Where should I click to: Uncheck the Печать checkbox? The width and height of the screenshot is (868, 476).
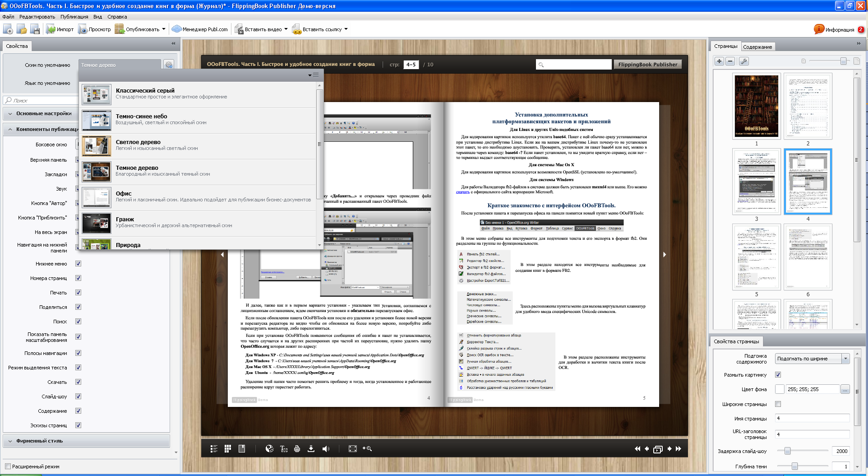[x=78, y=293]
